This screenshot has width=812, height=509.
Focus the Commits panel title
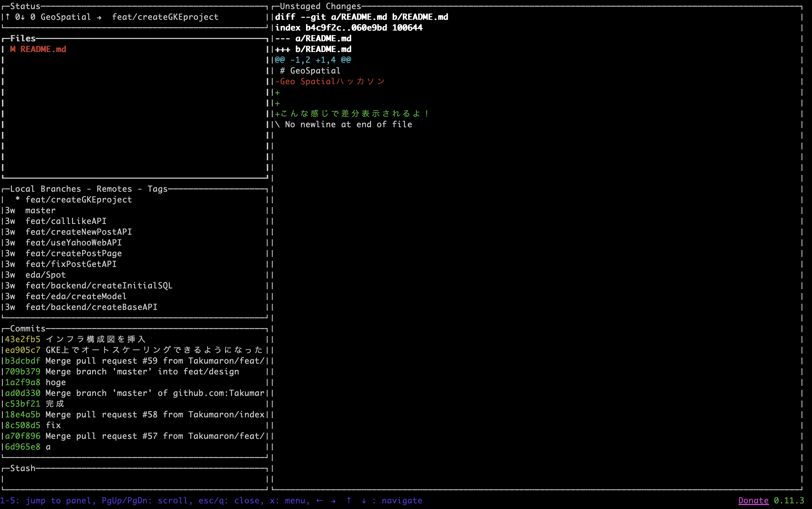pos(28,329)
